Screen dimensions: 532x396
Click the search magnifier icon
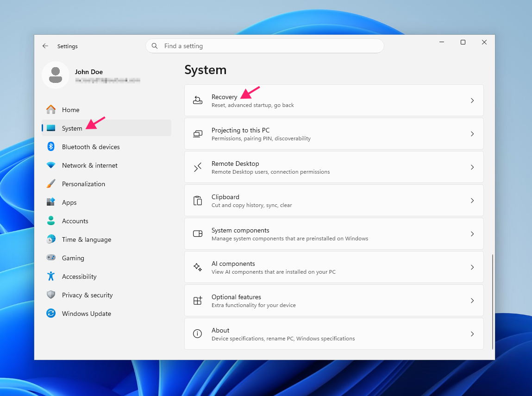[x=155, y=46]
